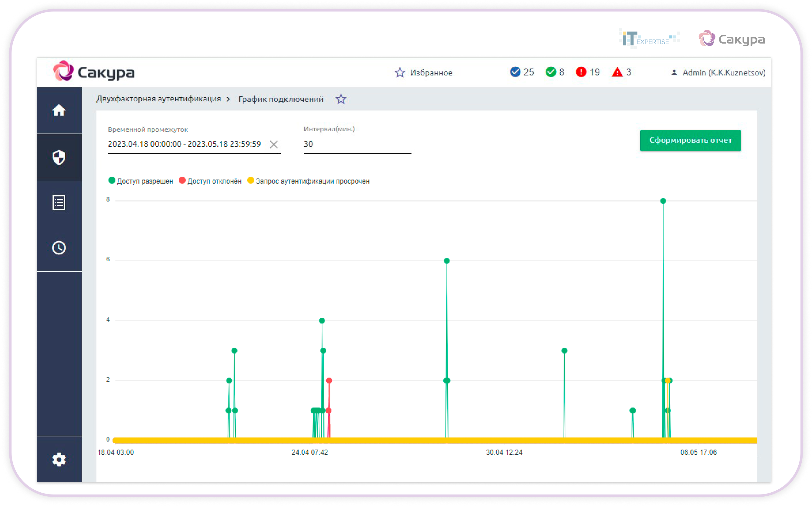Toggle "Доступ разрешен" legend series

click(x=141, y=181)
